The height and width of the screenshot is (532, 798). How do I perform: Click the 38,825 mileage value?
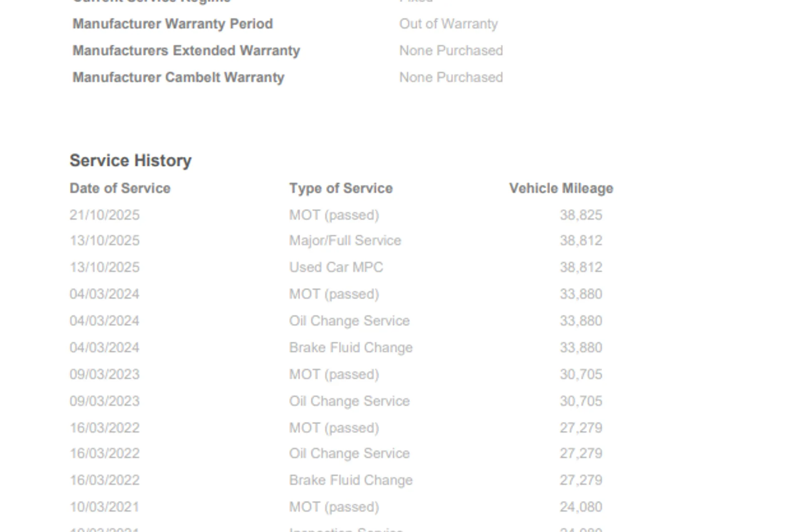[581, 215]
